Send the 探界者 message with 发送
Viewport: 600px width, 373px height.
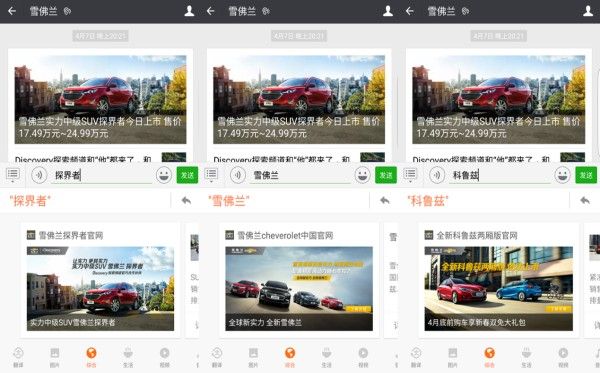pyautogui.click(x=187, y=175)
